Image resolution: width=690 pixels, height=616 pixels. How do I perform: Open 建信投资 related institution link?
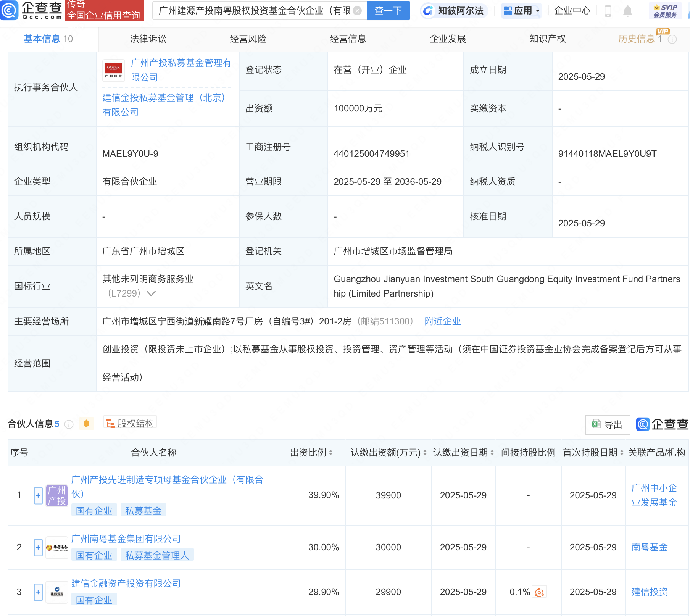point(650,592)
